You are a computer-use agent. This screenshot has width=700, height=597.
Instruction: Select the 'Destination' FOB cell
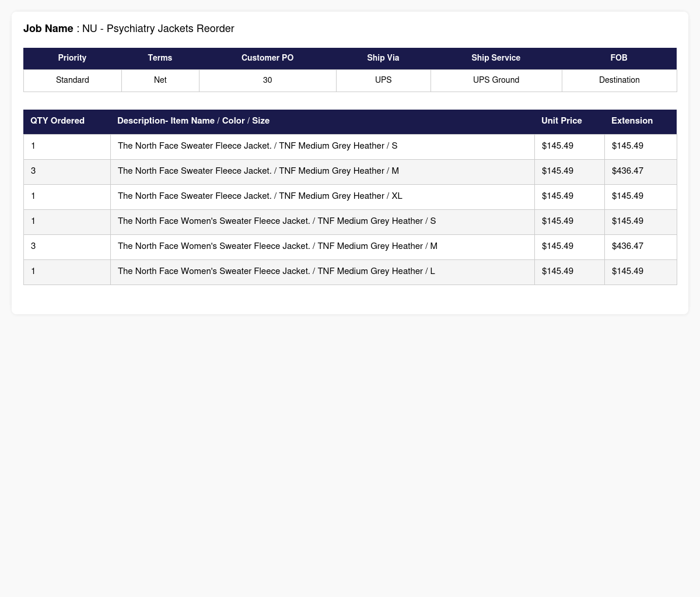619,80
